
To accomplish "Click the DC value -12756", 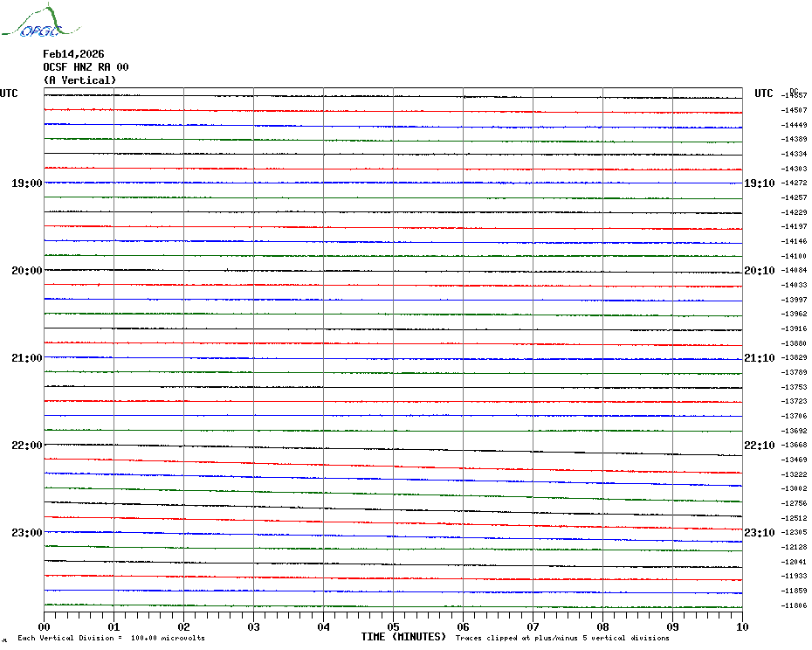I will [794, 503].
